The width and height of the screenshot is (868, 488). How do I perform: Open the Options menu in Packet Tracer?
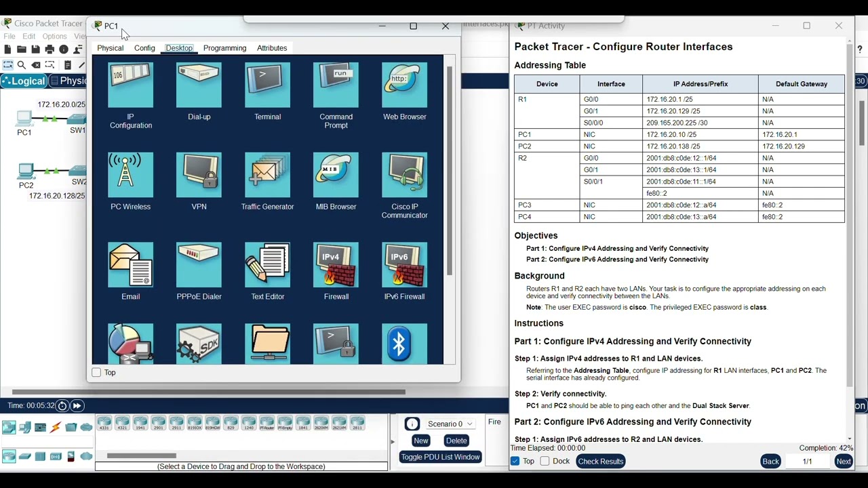point(54,36)
